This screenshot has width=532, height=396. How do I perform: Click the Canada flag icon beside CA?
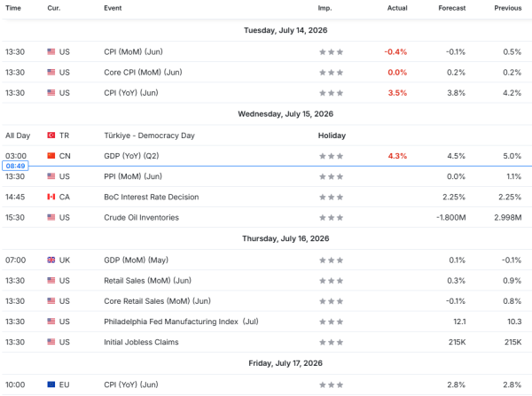coord(51,197)
